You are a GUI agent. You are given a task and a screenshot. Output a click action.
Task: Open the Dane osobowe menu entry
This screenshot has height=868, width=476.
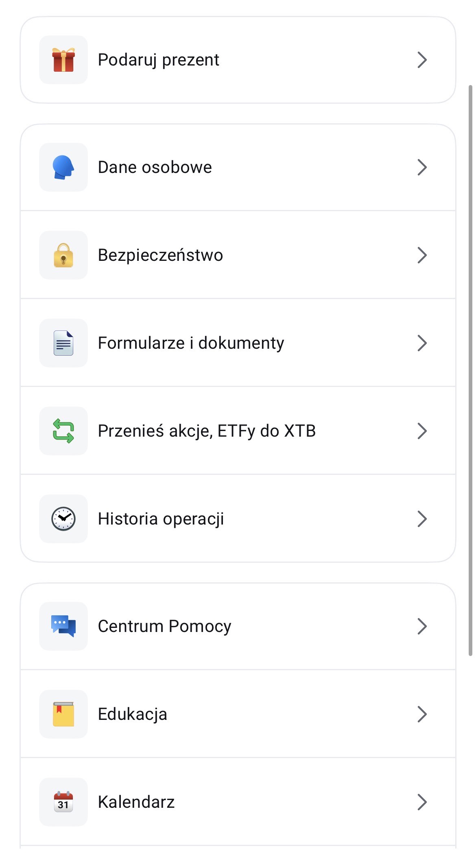point(155,167)
